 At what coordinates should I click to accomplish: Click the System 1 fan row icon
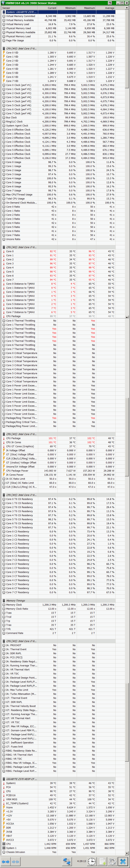(4, 848)
